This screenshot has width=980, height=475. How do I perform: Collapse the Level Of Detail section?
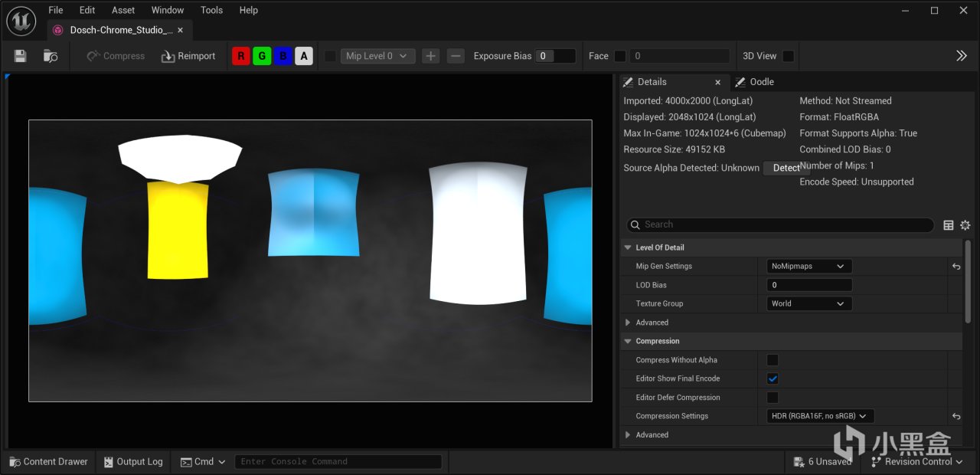click(628, 247)
